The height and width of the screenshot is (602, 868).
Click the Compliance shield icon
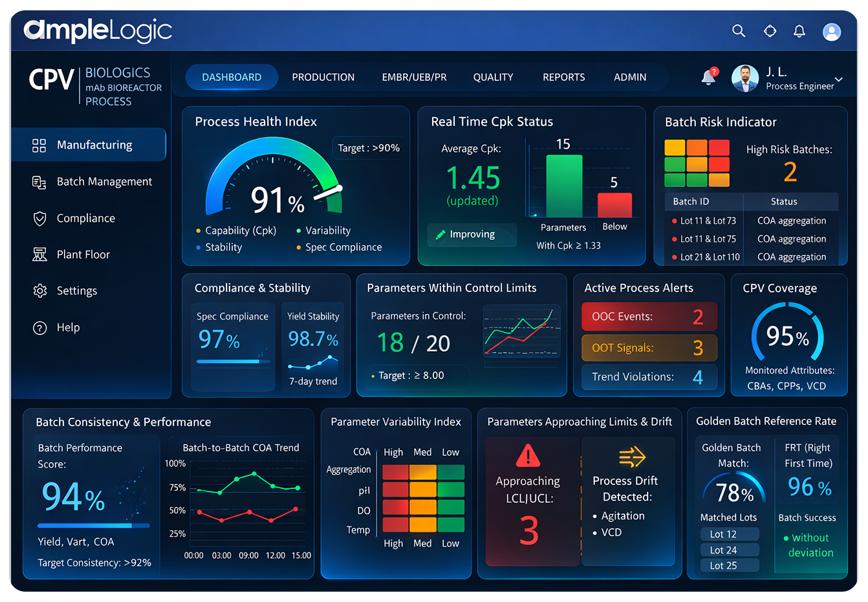point(40,218)
